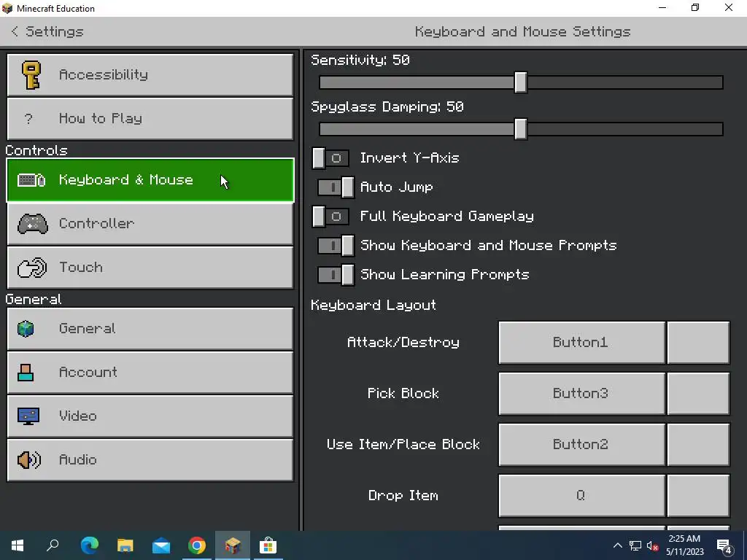The image size is (747, 560).
Task: Enable Full Keyboard Gameplay toggle
Action: (330, 217)
